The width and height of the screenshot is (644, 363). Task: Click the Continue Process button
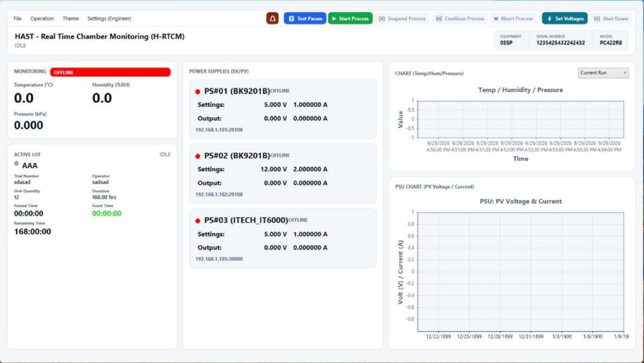[460, 18]
